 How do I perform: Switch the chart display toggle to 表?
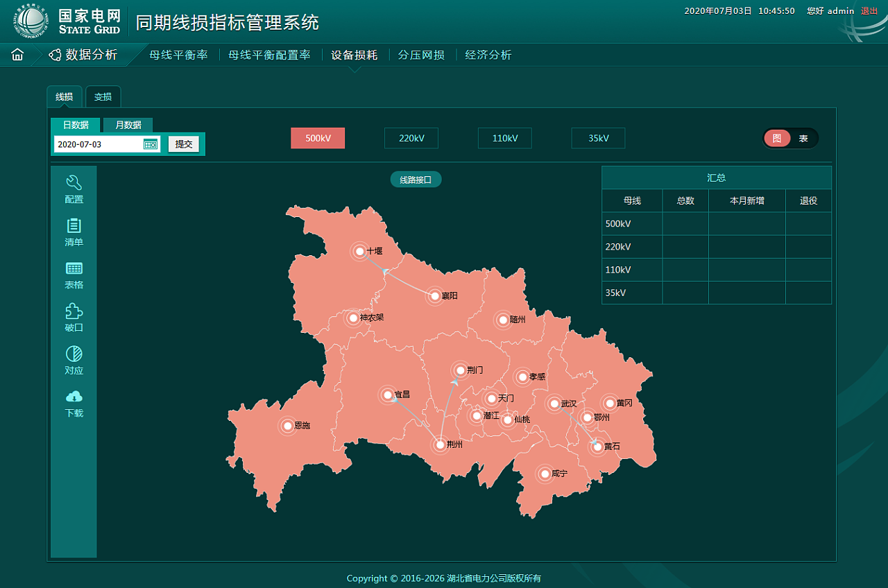pyautogui.click(x=803, y=138)
